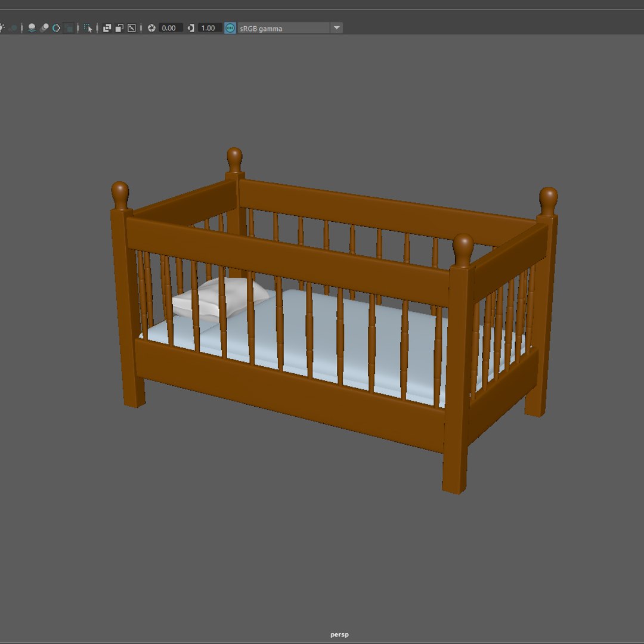Toggle X-Ray active components

[119, 28]
